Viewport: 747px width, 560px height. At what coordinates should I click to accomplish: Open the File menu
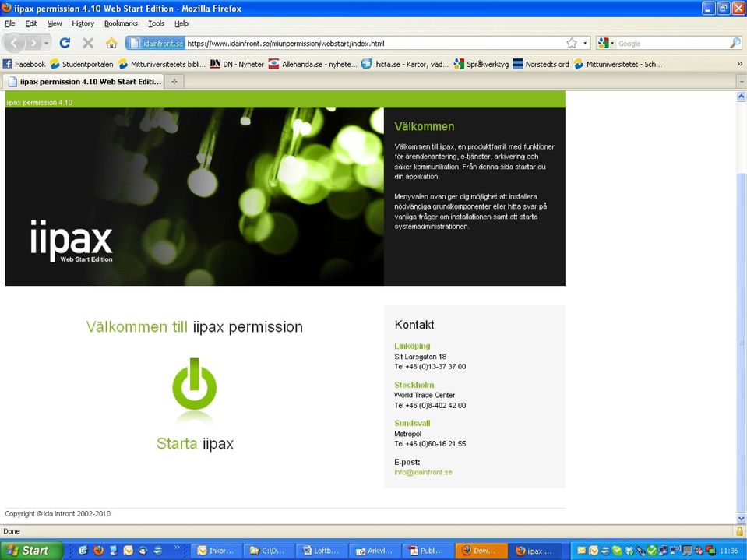(9, 23)
